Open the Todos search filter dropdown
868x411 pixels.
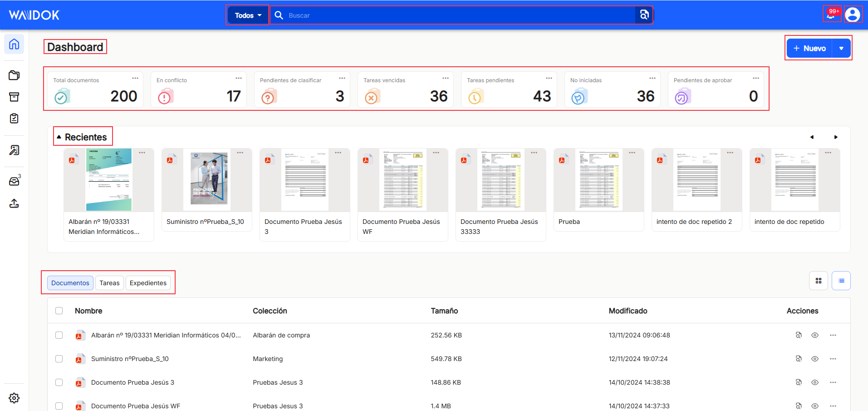(248, 15)
